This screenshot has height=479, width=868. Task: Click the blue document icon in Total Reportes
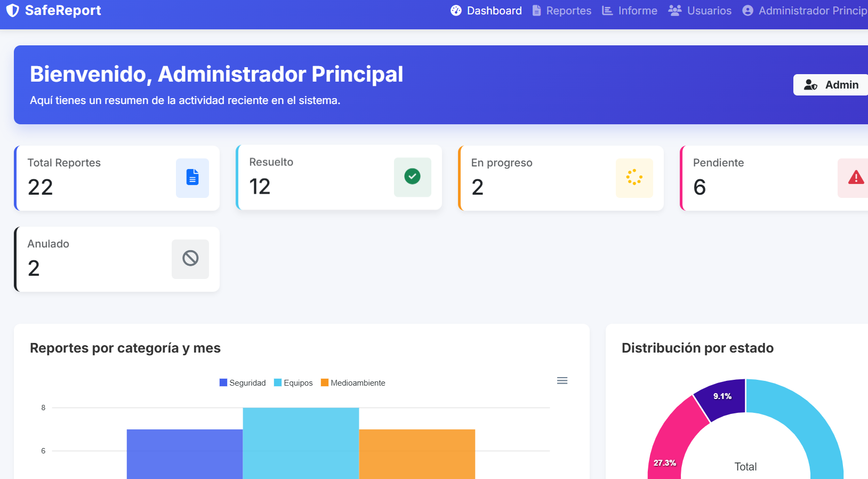coord(192,178)
